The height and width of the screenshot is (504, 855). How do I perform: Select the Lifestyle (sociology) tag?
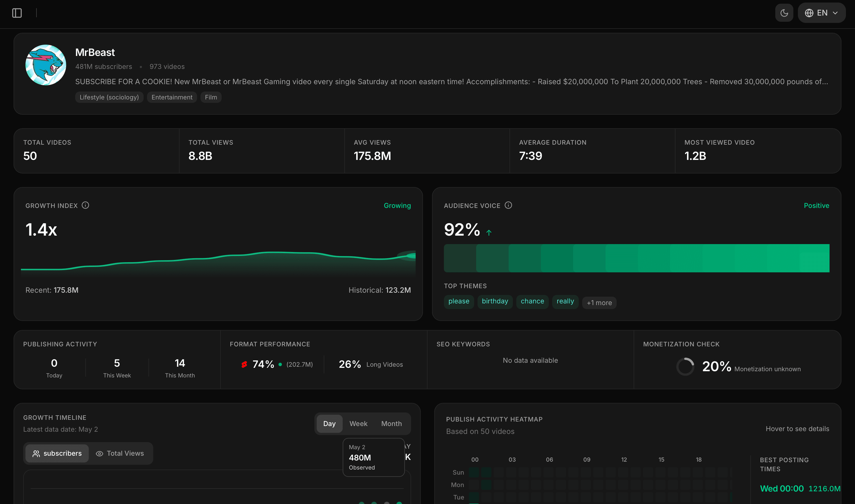[109, 97]
